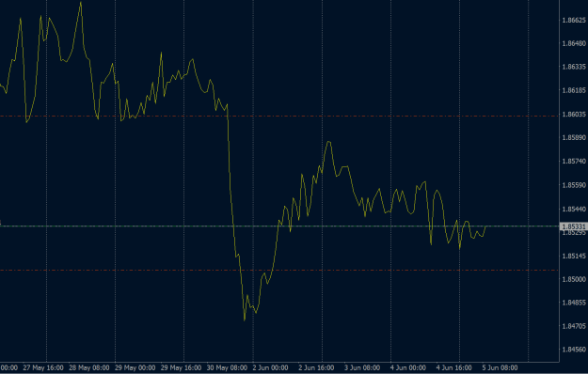Viewport: 588px width, 374px height.
Task: Click the 5 Jun 08:00 time label
Action: coord(500,368)
